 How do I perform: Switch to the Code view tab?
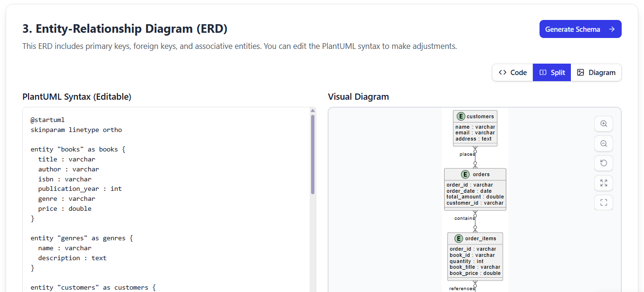click(512, 73)
